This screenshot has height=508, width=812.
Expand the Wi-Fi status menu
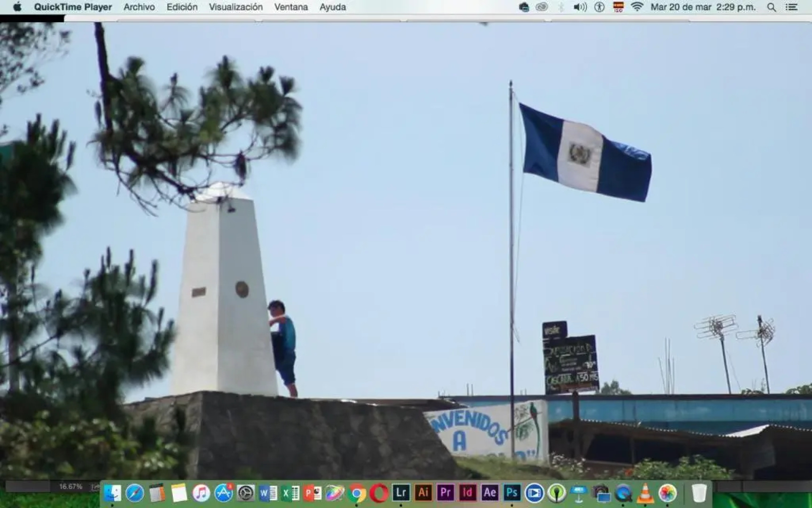tap(637, 7)
